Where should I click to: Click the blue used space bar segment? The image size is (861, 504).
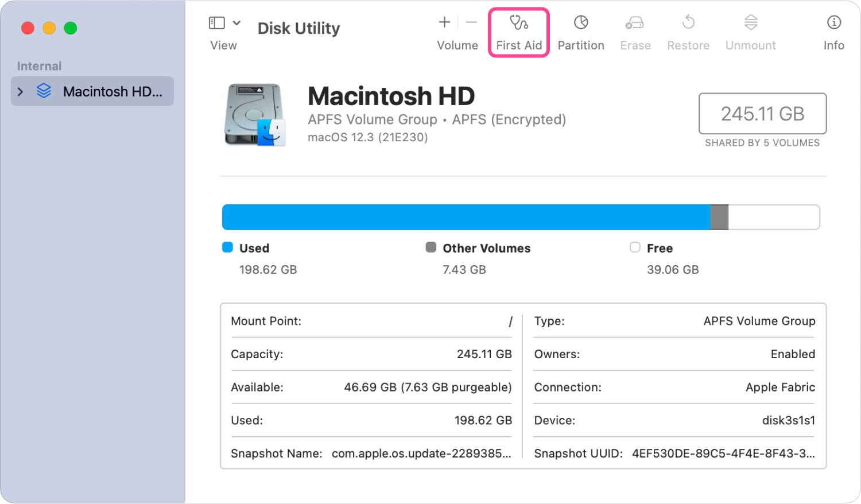pos(466,217)
